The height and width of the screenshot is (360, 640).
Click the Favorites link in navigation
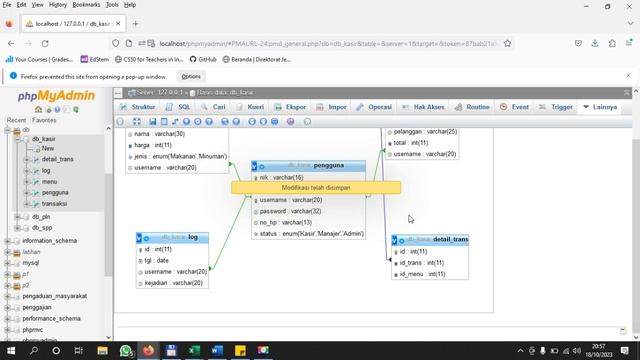(x=44, y=120)
